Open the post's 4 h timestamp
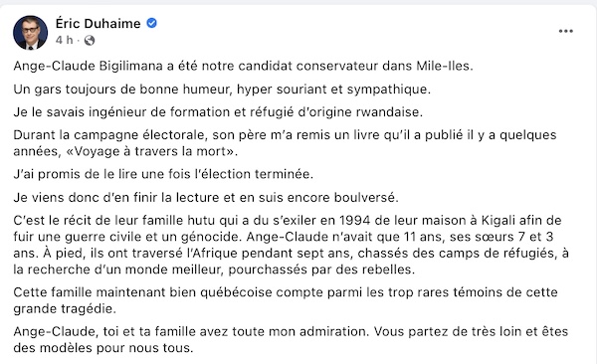 64,40
